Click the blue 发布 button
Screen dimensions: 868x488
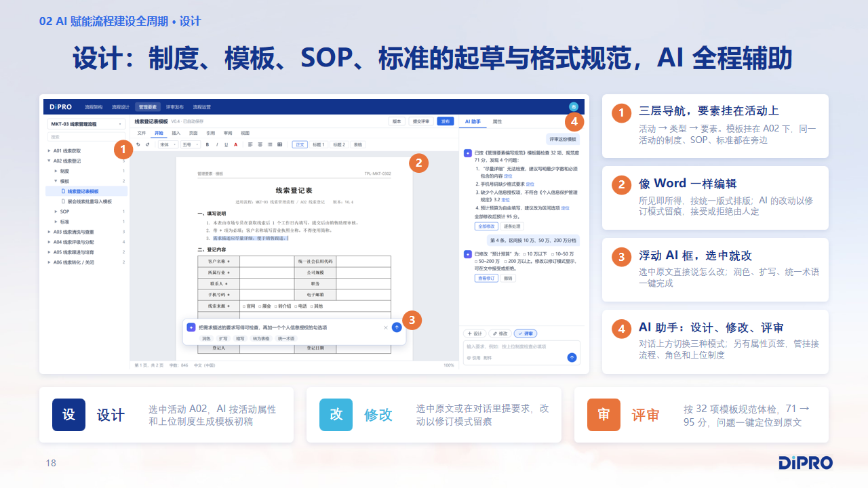point(445,121)
